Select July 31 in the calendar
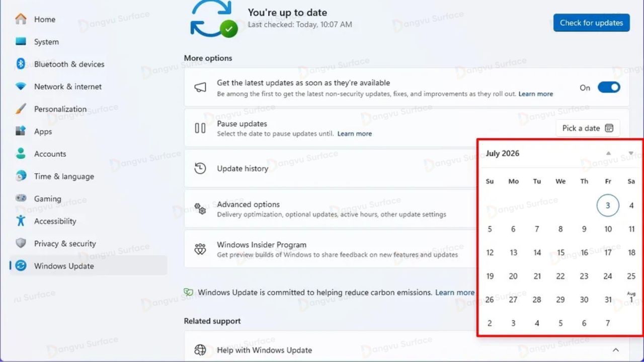The width and height of the screenshot is (644, 362). [608, 300]
